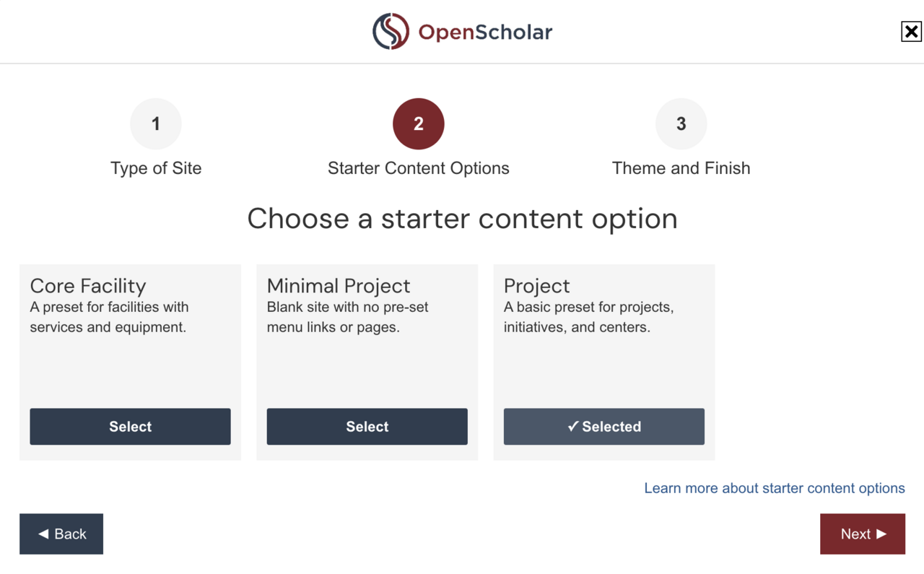Click the 'Starter Content Options' step label

click(419, 168)
